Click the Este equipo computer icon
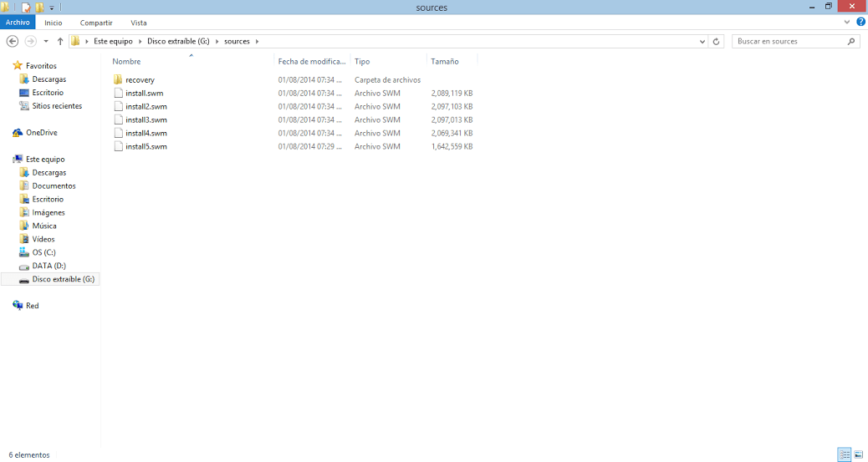868x462 pixels. 18,160
